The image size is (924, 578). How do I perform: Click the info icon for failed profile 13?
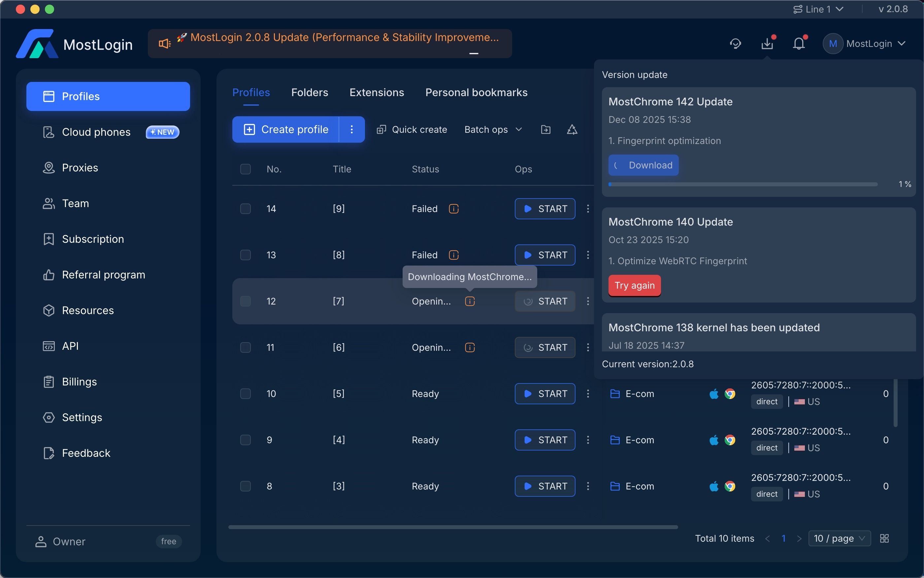coord(454,255)
